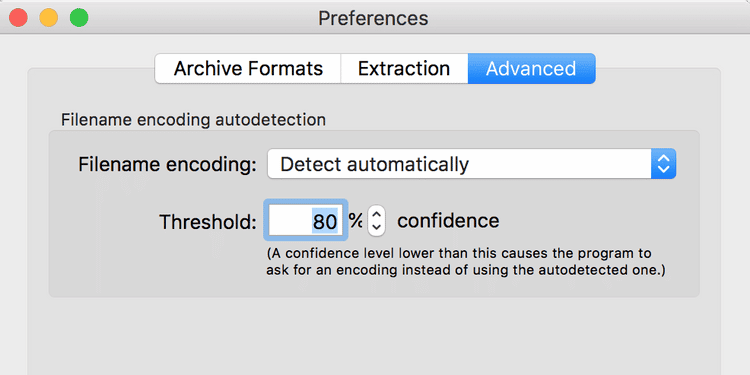The image size is (750, 375).
Task: Click empty panel area below autodetection box
Action: [373, 335]
